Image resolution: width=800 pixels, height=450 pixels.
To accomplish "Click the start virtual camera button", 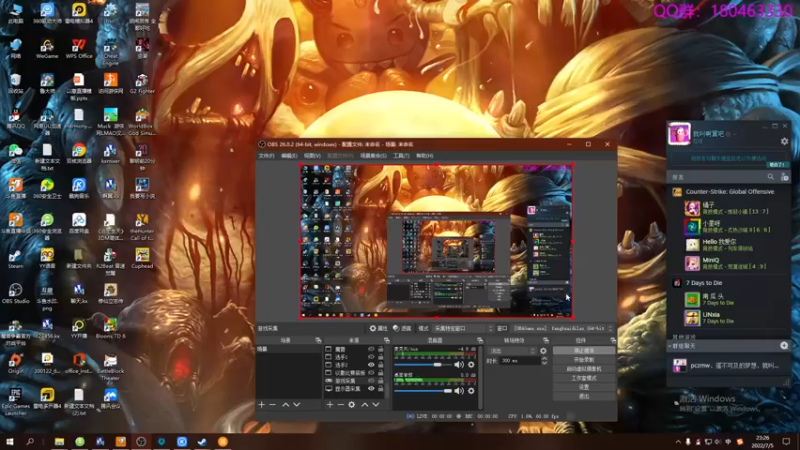I will 584,369.
